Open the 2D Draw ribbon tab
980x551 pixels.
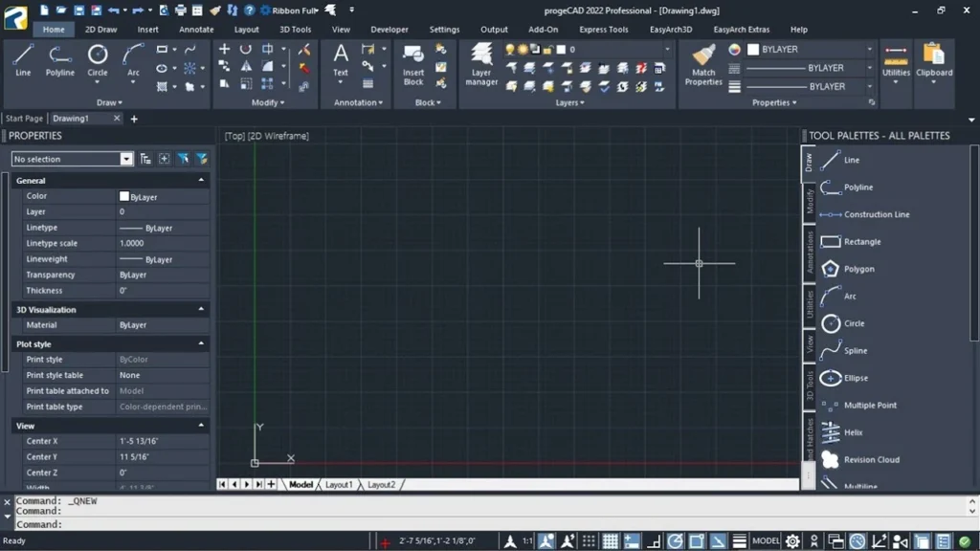coord(100,30)
